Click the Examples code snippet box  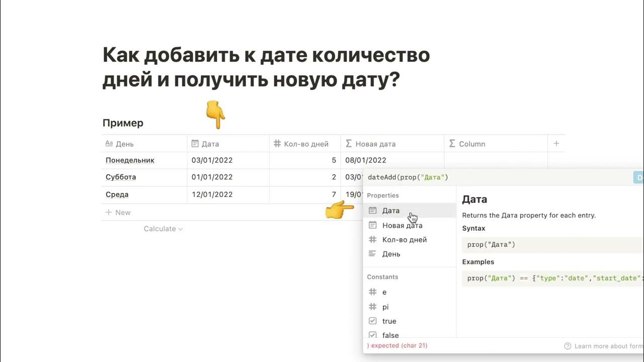553,278
